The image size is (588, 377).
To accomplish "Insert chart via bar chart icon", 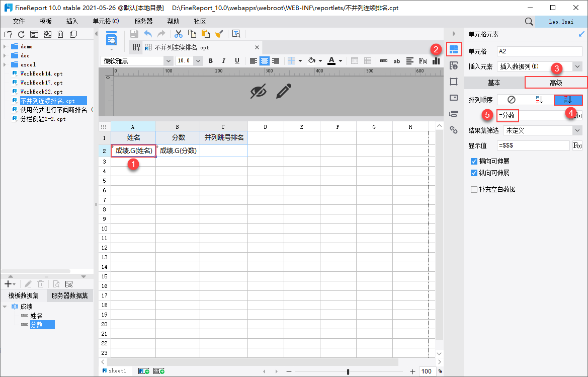I will [x=436, y=61].
